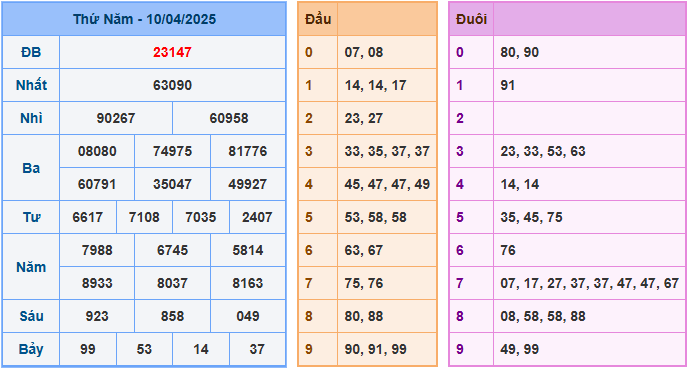Viewport: 689px width, 369px height.
Task: Click the header 'Thứ Năm - 10/04/2025'
Action: pyautogui.click(x=144, y=19)
